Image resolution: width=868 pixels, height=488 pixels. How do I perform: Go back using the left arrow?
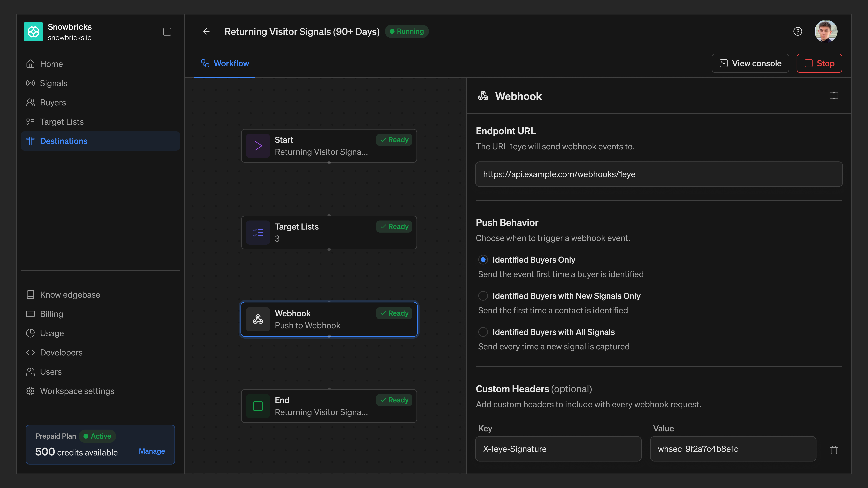pos(207,32)
